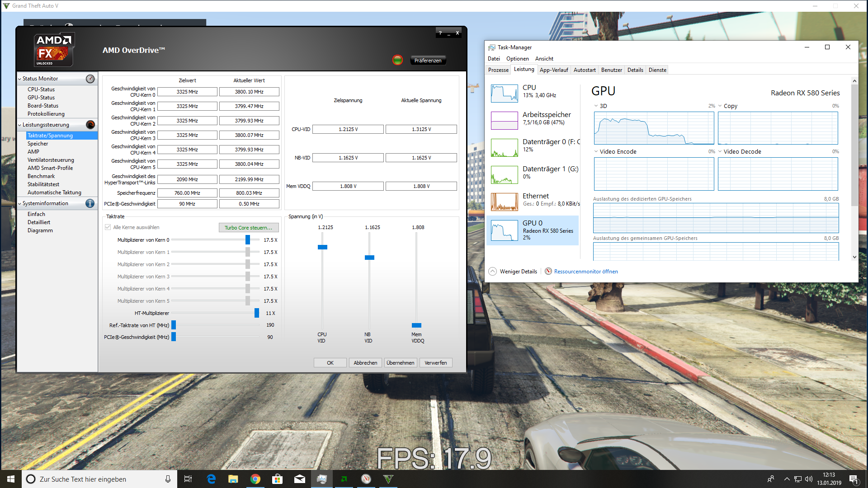Open the Microsoft Store taskbar icon
This screenshot has width=868, height=488.
(x=278, y=479)
